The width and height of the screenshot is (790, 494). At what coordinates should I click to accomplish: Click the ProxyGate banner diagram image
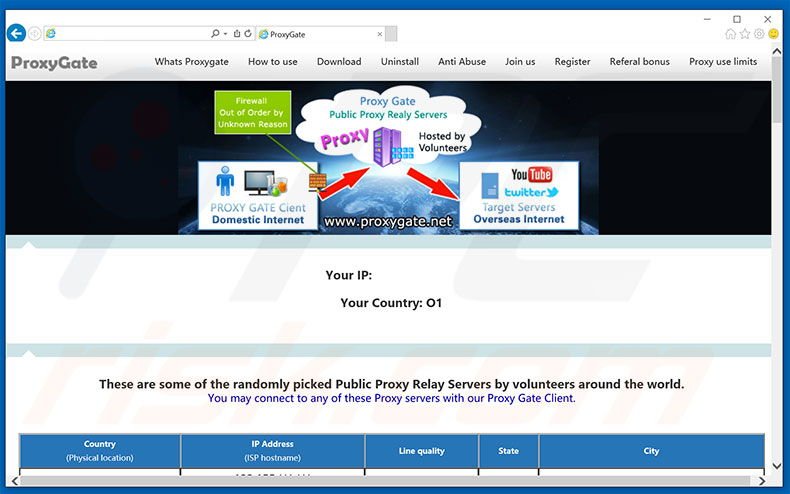pos(388,158)
